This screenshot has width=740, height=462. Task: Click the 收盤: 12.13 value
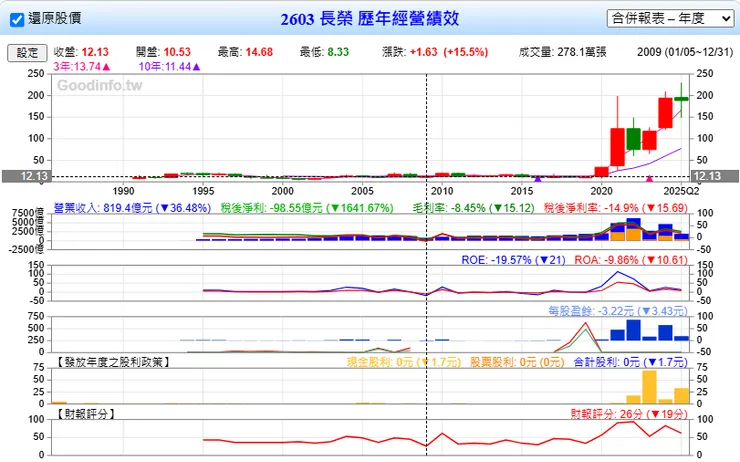pyautogui.click(x=81, y=52)
